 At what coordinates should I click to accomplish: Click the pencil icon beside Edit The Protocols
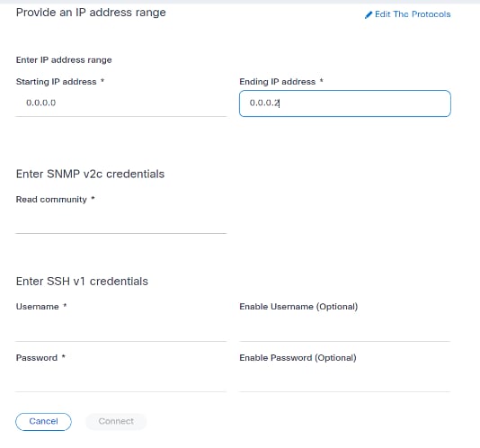[x=369, y=14]
